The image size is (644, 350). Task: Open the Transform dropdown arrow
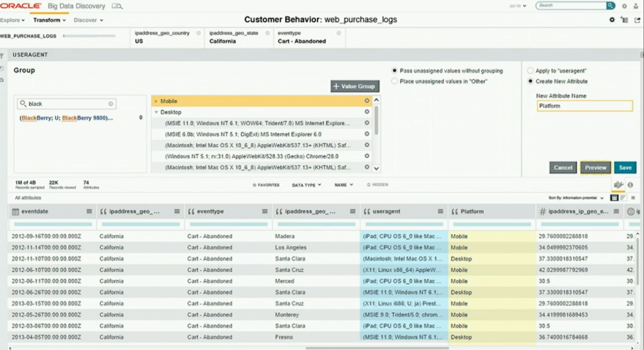click(64, 20)
